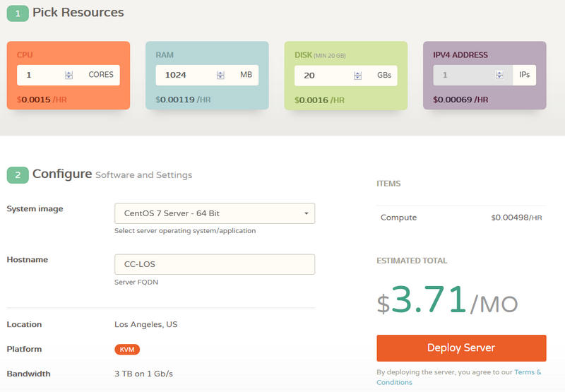
Task: Click the $3.71 estimated total price
Action: pos(428,300)
